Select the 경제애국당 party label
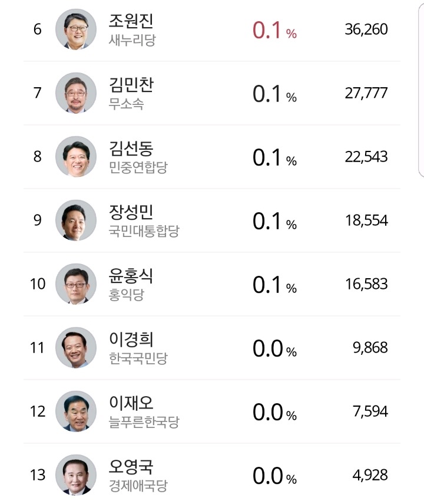 138,485
